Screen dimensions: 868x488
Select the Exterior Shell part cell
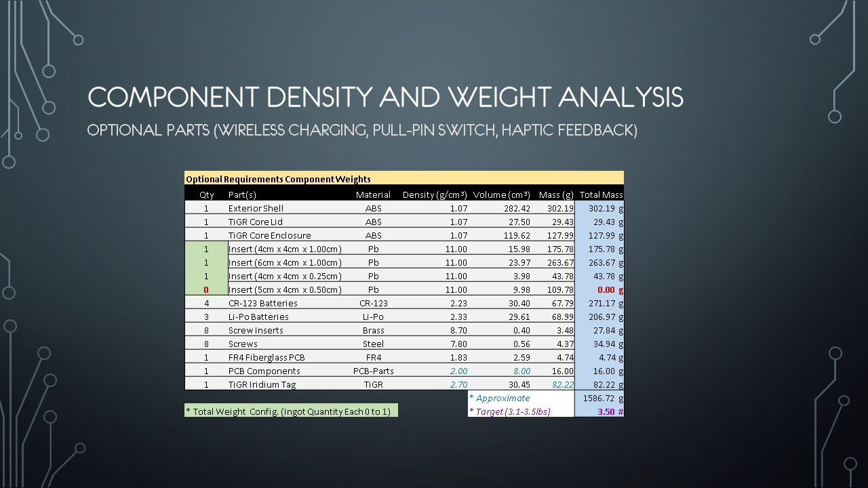tap(256, 208)
